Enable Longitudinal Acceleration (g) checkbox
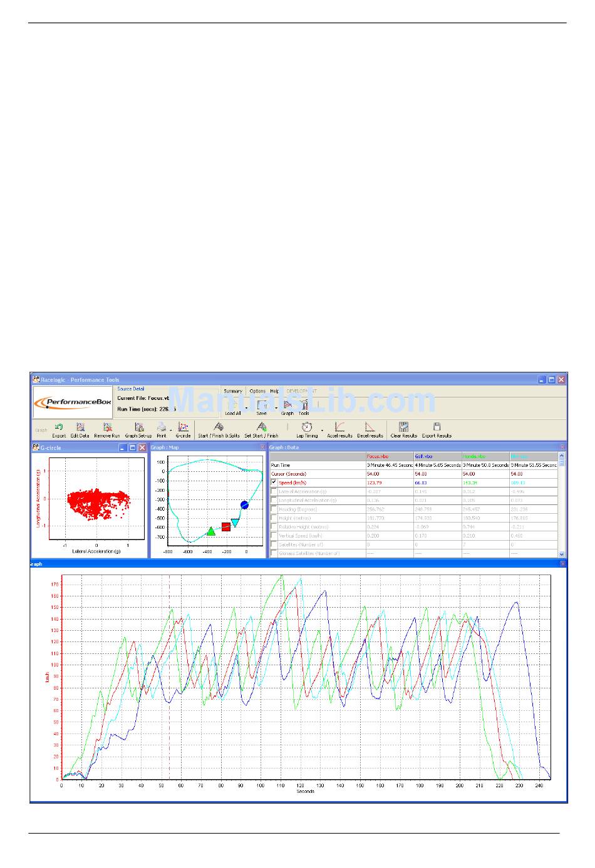 [x=274, y=500]
